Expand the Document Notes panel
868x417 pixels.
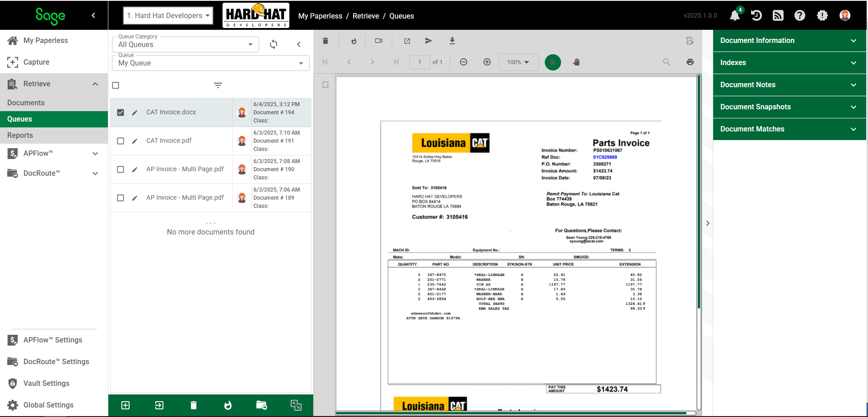click(x=789, y=85)
